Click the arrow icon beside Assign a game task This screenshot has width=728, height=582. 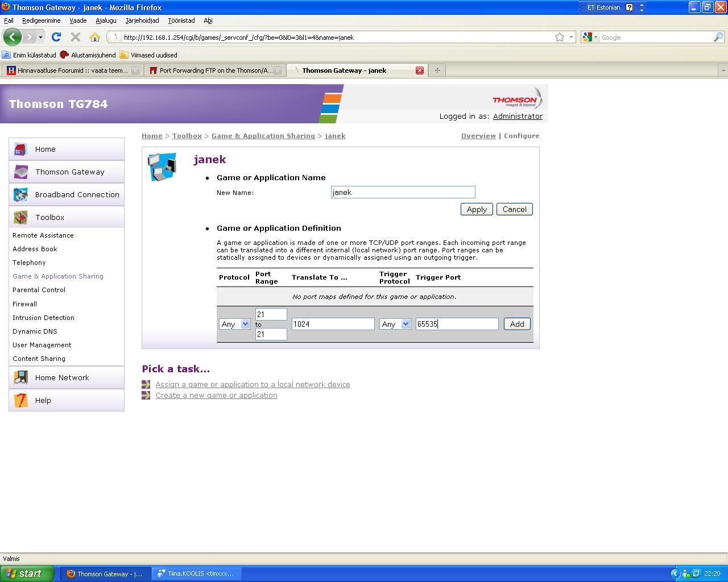[146, 385]
